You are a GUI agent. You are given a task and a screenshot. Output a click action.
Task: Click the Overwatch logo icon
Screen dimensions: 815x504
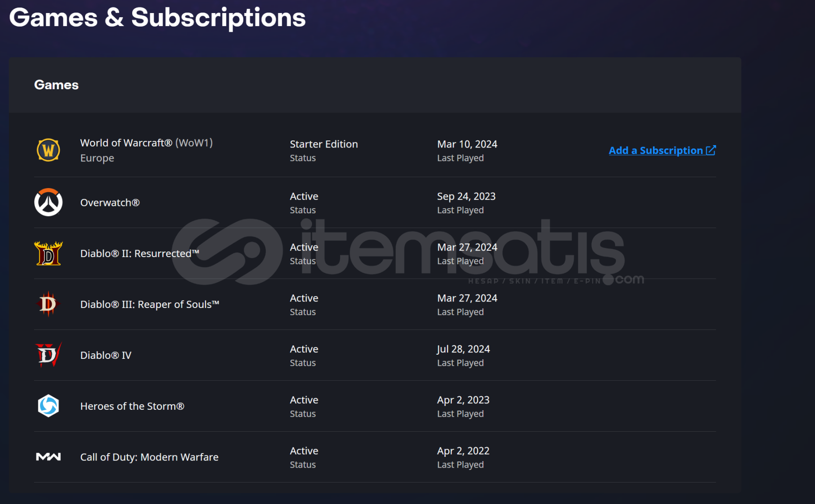click(x=48, y=202)
